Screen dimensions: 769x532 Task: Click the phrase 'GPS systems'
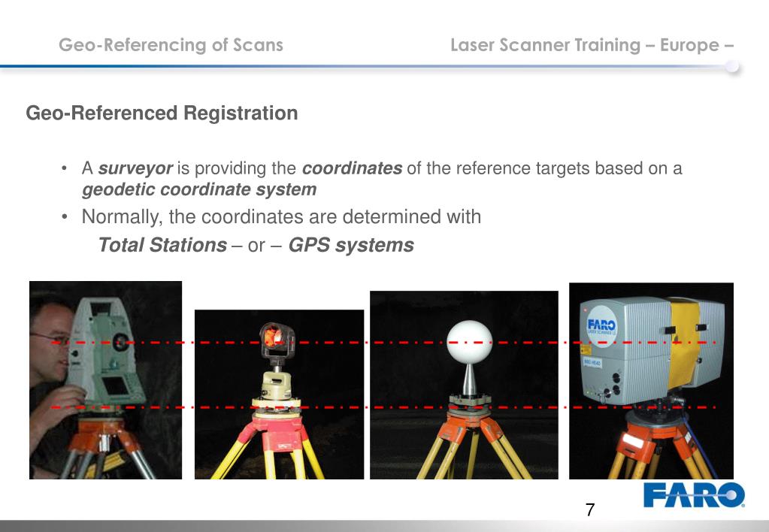[351, 245]
